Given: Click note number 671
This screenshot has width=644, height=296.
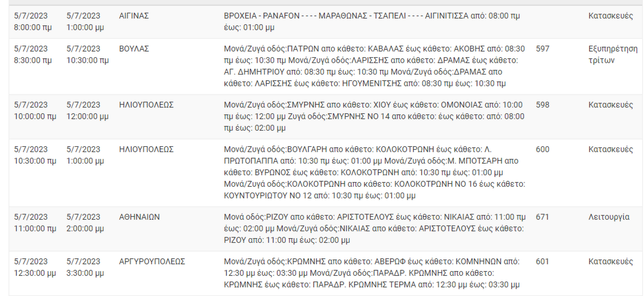Looking at the screenshot, I should click(542, 217).
